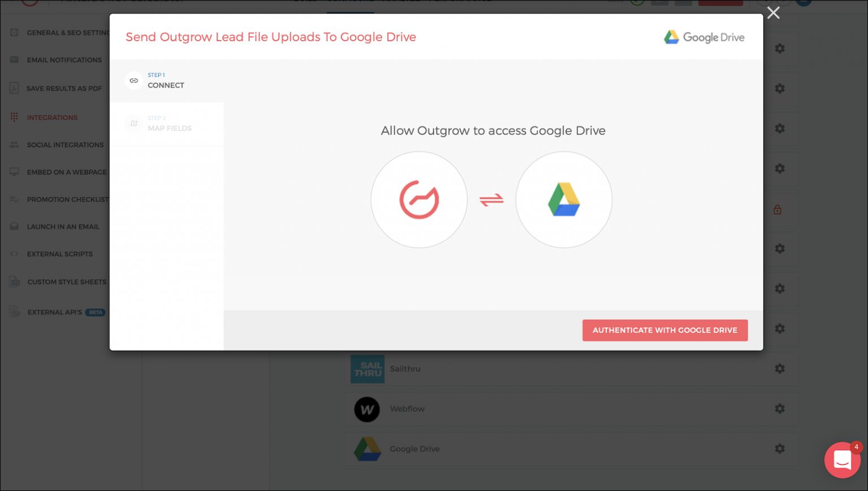The height and width of the screenshot is (491, 868).
Task: Open Launch In An Email section
Action: pyautogui.click(x=63, y=227)
